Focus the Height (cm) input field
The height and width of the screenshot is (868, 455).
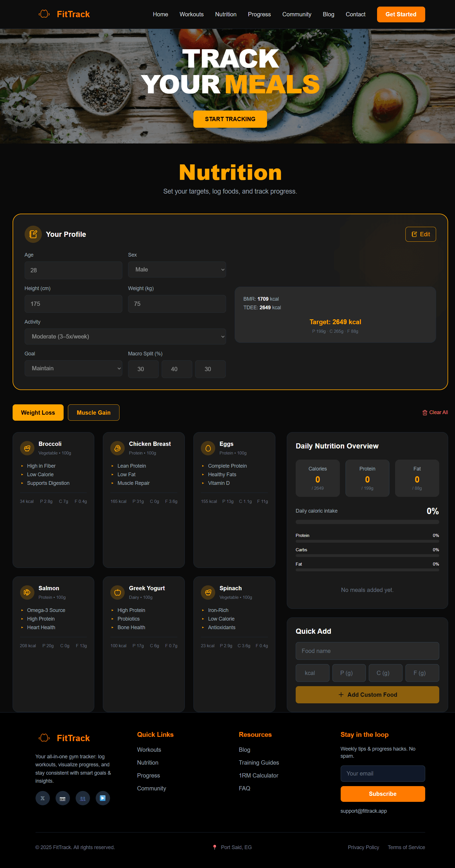[x=73, y=304]
